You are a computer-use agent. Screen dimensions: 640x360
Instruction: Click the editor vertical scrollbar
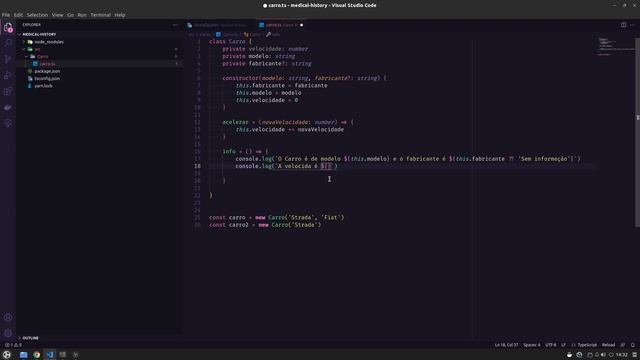[x=638, y=131]
